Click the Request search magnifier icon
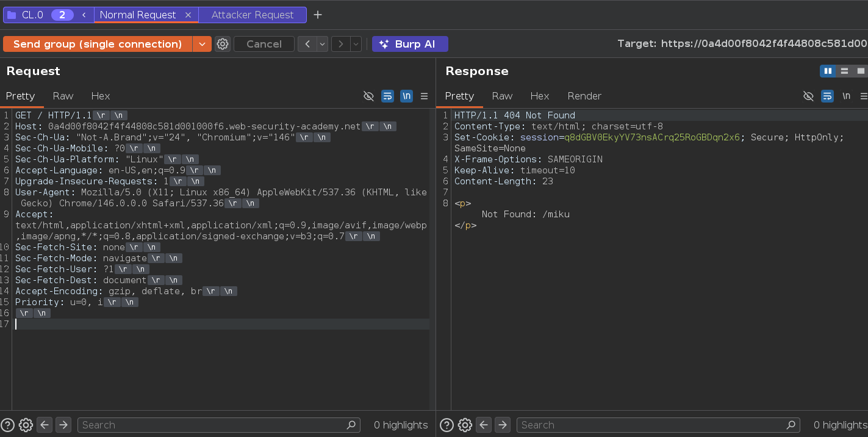This screenshot has height=437, width=868. tap(351, 425)
